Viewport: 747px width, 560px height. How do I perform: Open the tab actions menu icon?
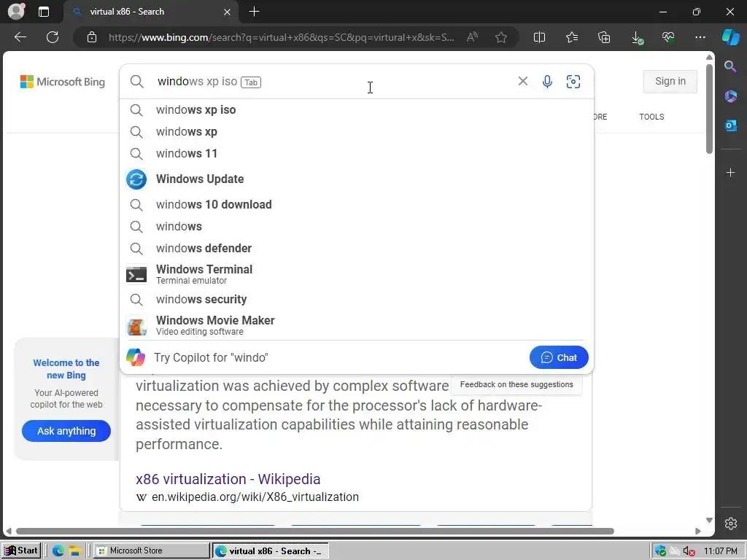tap(43, 12)
